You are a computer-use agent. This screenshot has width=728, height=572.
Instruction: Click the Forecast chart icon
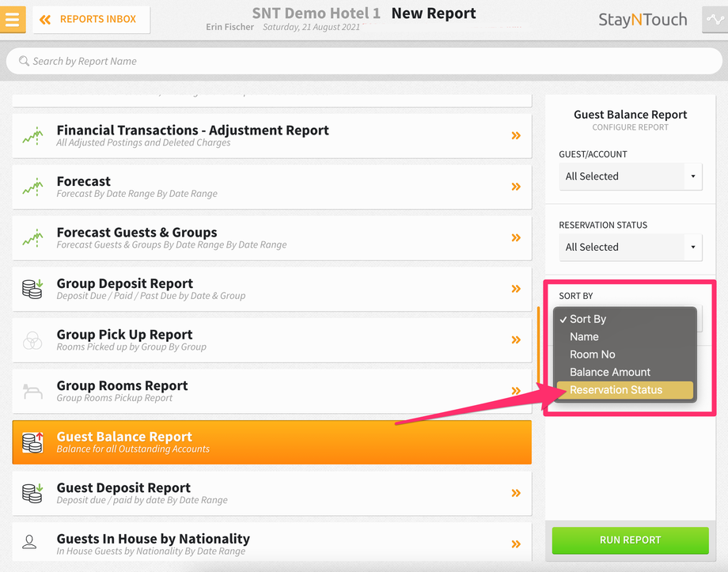[32, 187]
